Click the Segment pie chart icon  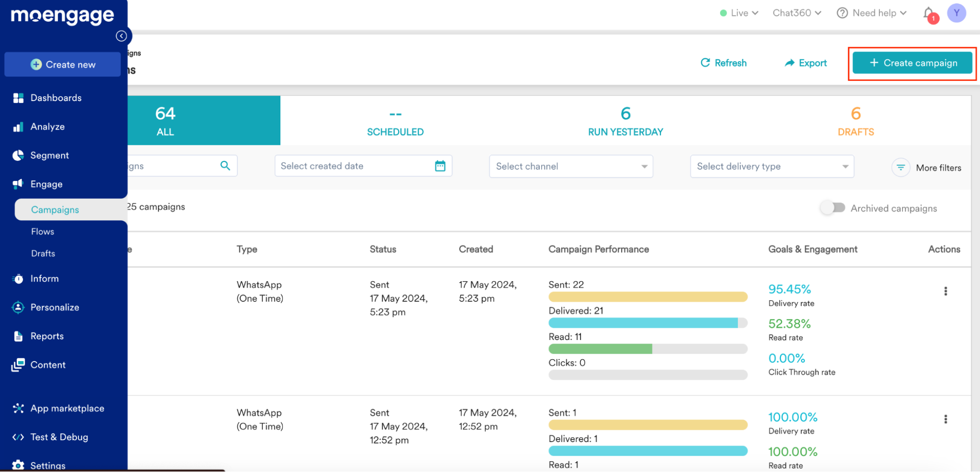click(18, 155)
